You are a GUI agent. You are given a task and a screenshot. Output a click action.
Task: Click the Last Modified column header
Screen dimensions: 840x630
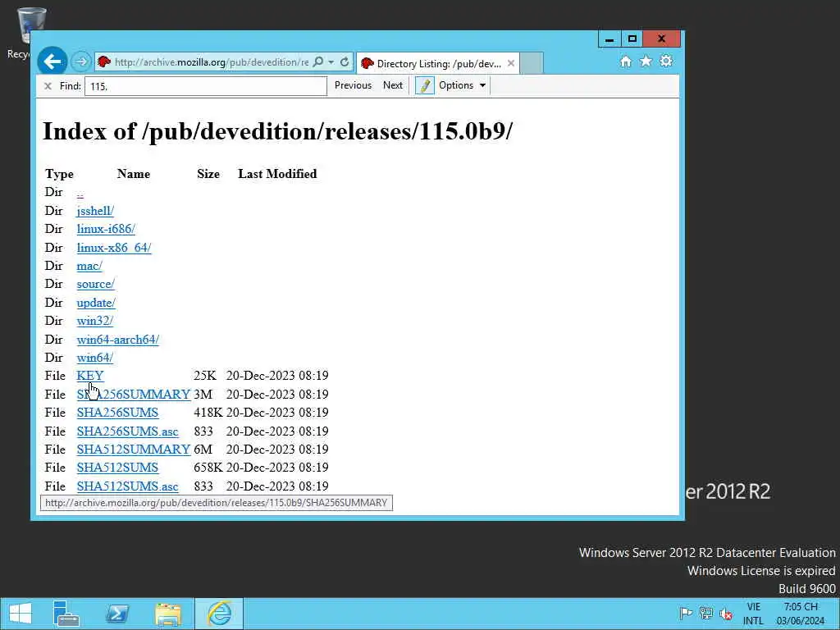click(x=277, y=174)
